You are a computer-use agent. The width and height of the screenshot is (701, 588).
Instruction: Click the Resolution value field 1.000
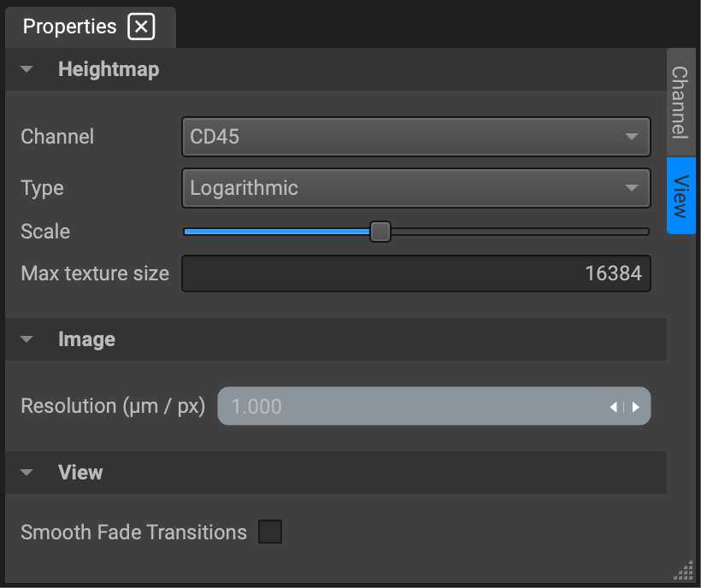[433, 406]
